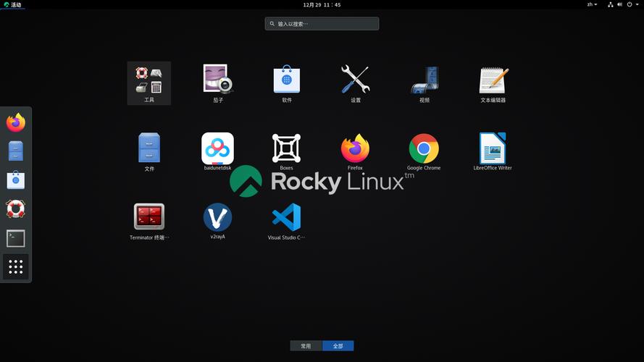Launch LibreOffice Writer
The width and height of the screenshot is (644, 362).
pyautogui.click(x=493, y=148)
